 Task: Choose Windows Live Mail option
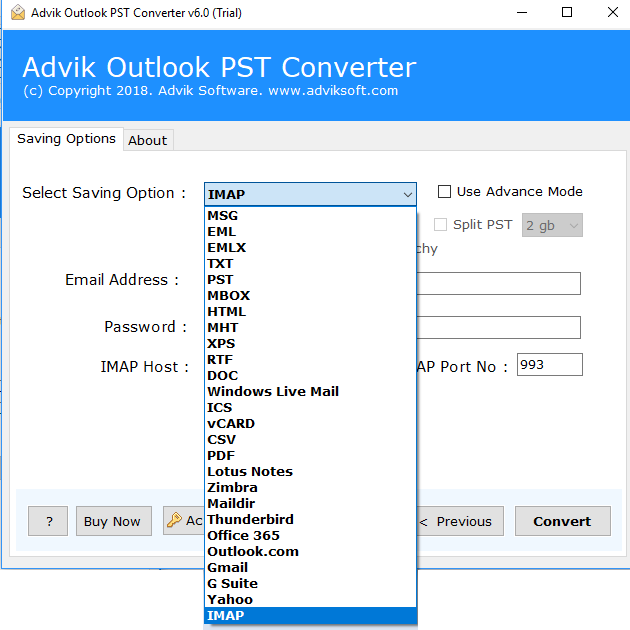pos(310,392)
